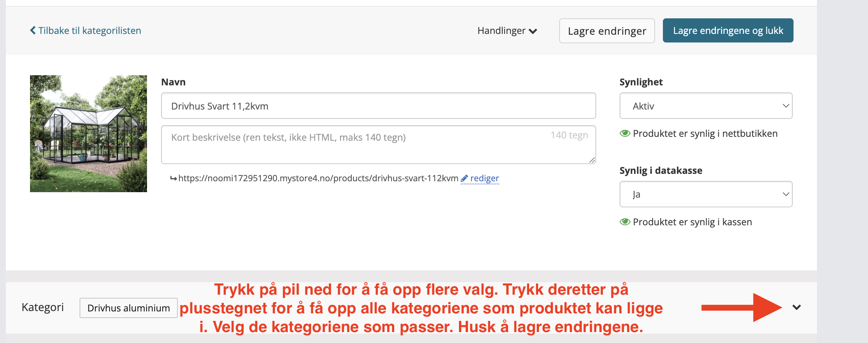The height and width of the screenshot is (343, 868).
Task: Click the green eye icon for nettbutikken visibility
Action: point(625,133)
